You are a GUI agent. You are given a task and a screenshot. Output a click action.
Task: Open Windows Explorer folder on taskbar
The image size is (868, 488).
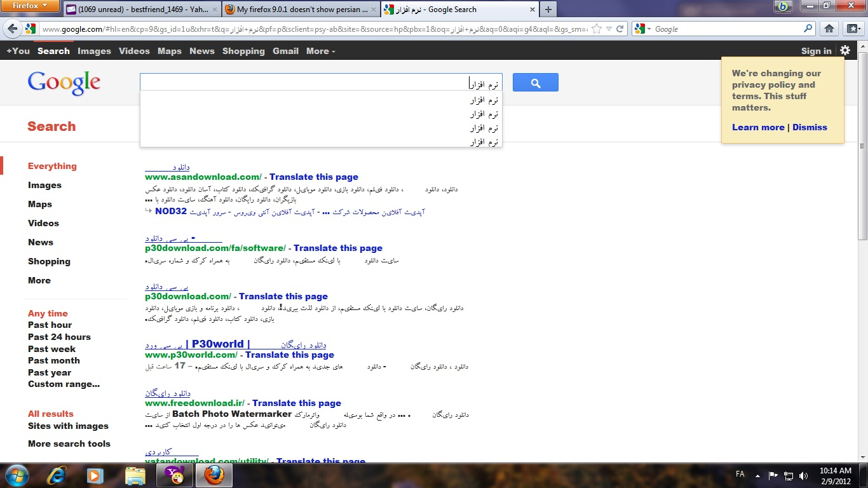click(x=135, y=475)
